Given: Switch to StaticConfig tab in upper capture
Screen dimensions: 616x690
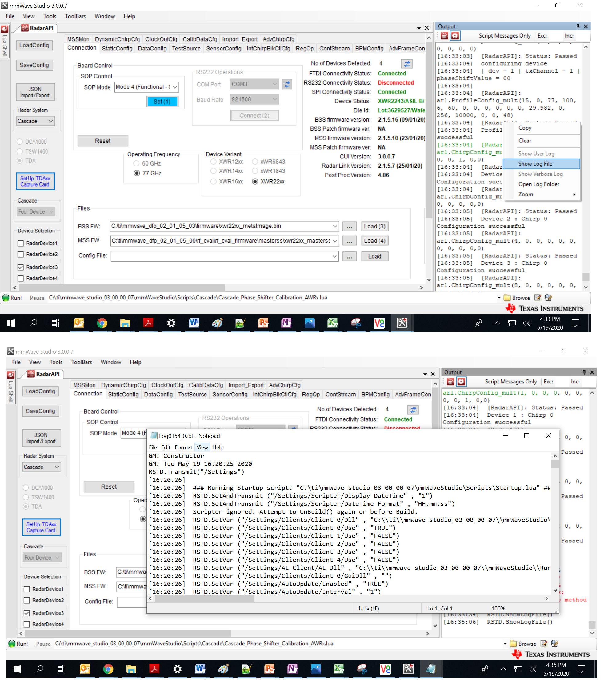Looking at the screenshot, I should tap(117, 48).
